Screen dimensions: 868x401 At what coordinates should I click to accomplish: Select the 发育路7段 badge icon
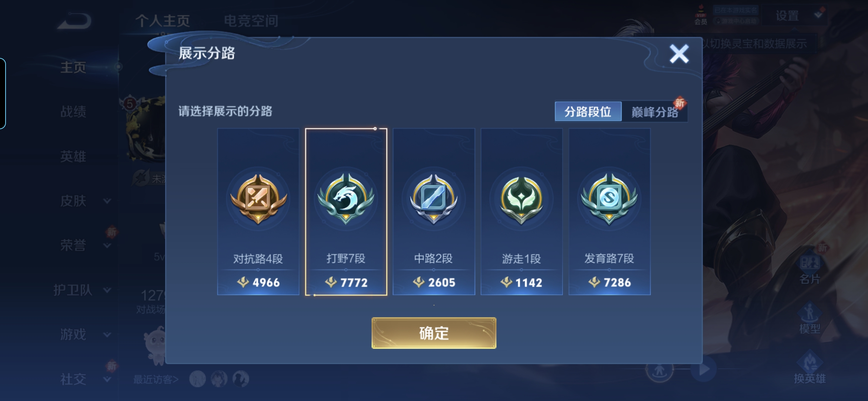coord(609,199)
